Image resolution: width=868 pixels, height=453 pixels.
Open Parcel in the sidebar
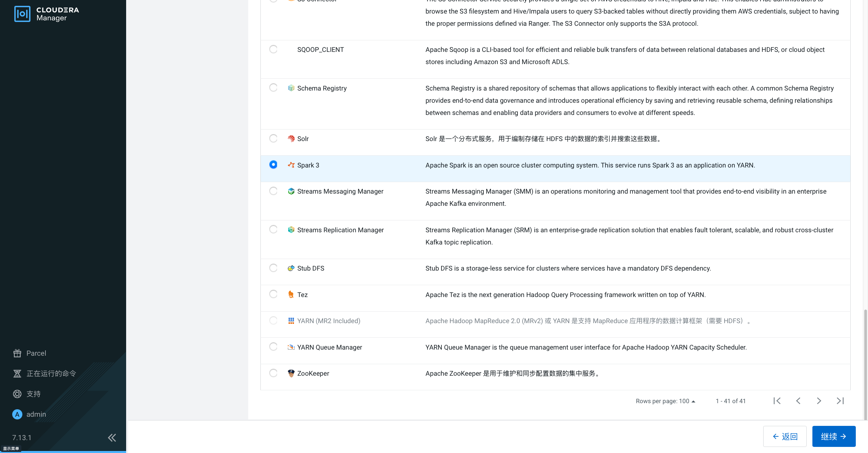36,353
